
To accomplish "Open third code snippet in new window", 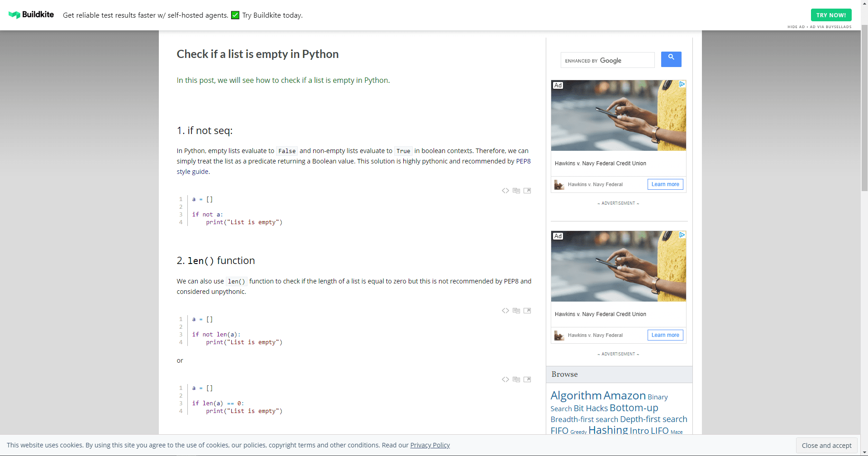I will pyautogui.click(x=527, y=379).
